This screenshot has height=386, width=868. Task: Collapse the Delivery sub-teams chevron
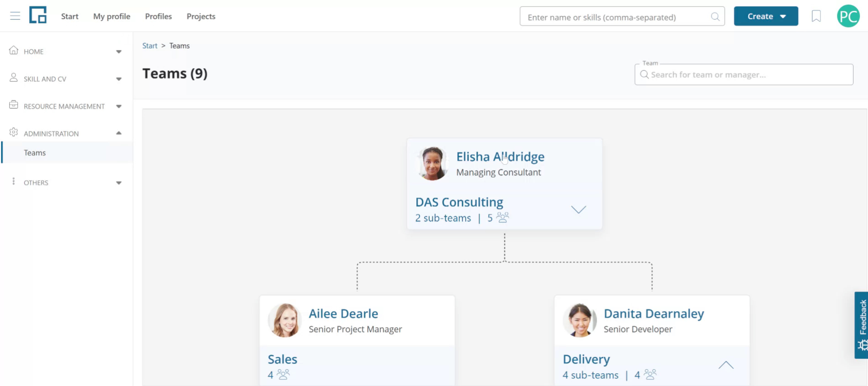click(x=726, y=365)
